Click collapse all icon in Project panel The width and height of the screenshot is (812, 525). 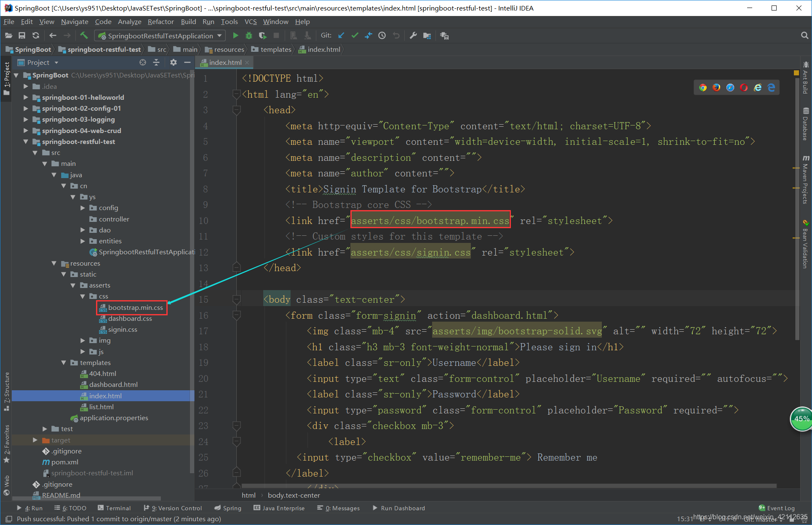pyautogui.click(x=156, y=62)
